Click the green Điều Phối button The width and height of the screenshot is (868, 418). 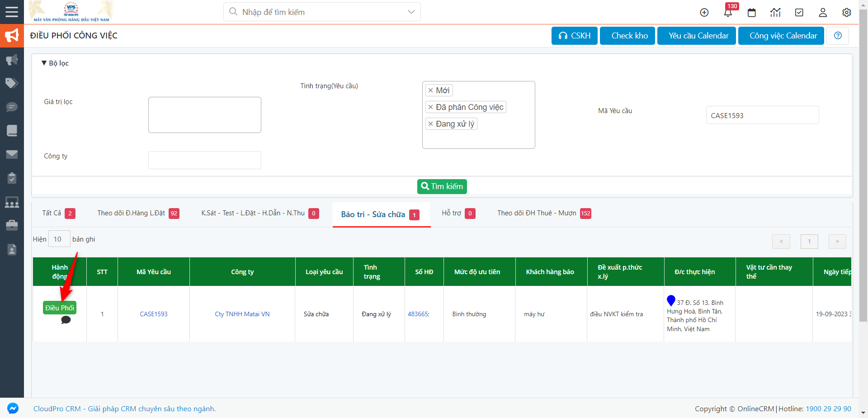click(60, 308)
